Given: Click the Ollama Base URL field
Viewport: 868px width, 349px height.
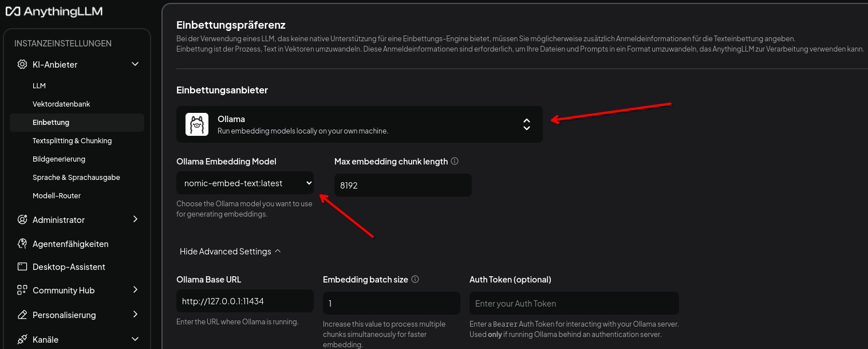Looking at the screenshot, I should [245, 301].
